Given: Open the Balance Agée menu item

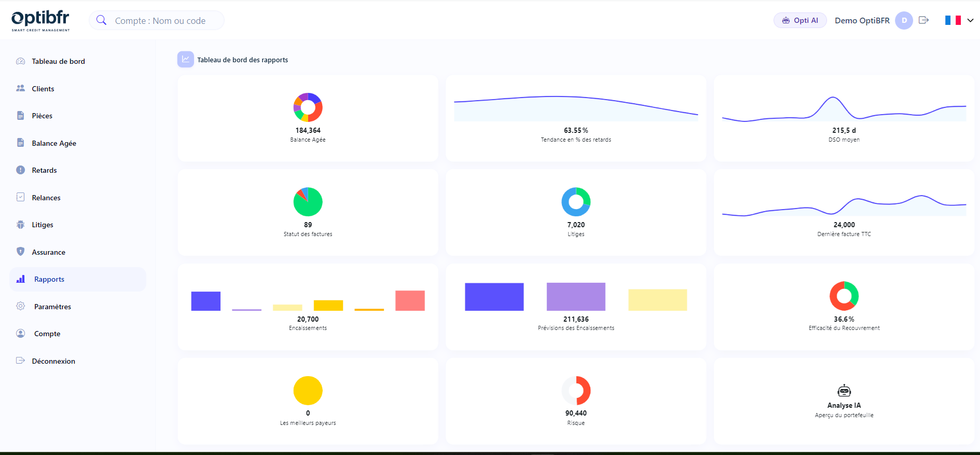Looking at the screenshot, I should (54, 143).
